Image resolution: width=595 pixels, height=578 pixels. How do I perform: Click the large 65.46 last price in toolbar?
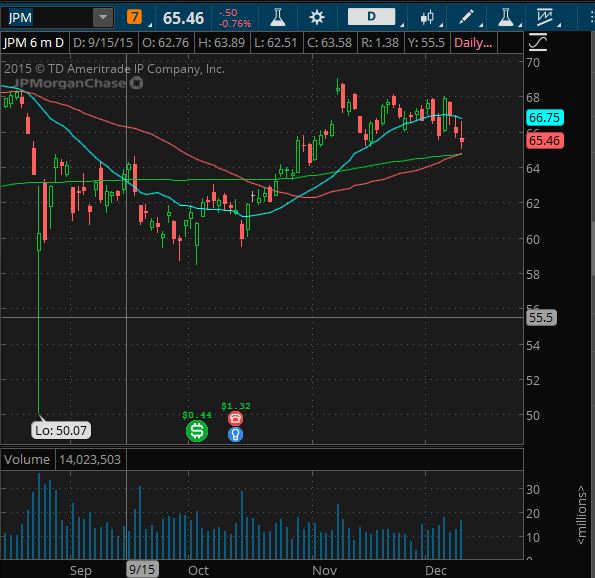pyautogui.click(x=184, y=18)
